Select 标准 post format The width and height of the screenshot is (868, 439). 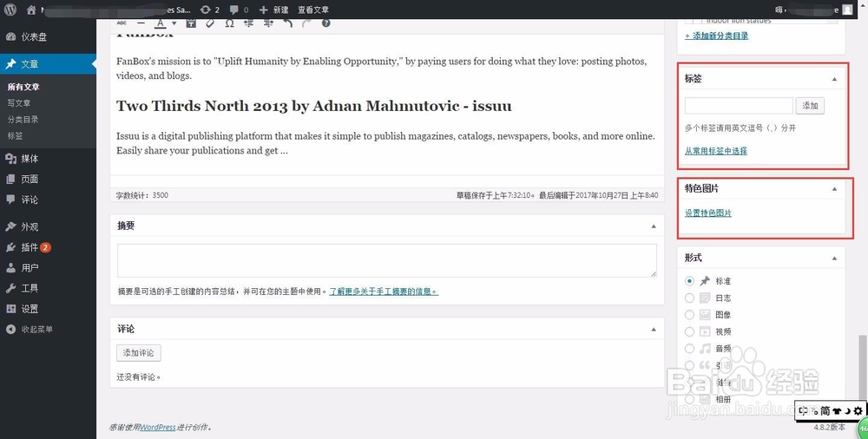[689, 281]
